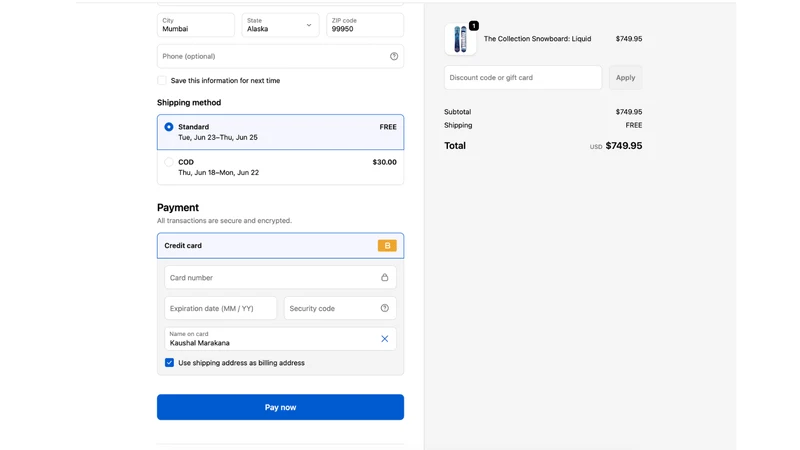Click the State dropdown chevron arrow
800x450 pixels.
coord(309,25)
